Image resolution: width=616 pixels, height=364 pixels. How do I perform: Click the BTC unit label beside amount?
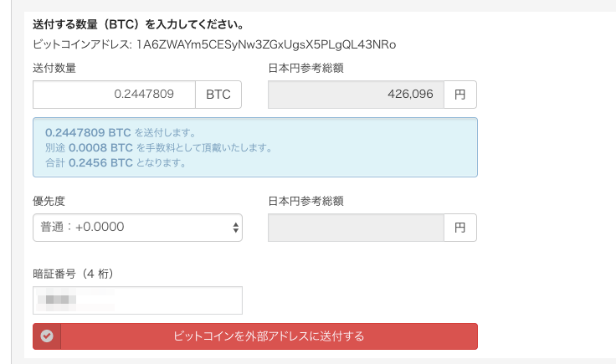218,95
